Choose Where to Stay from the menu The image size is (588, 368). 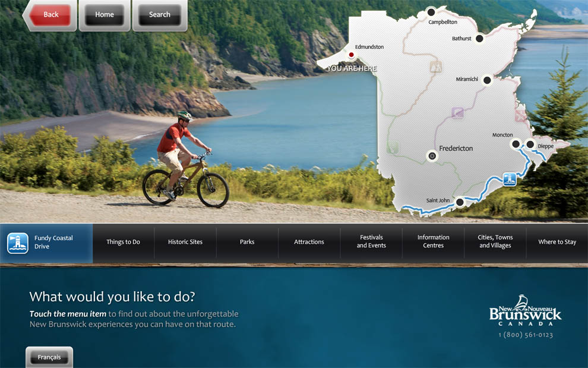[x=557, y=242]
